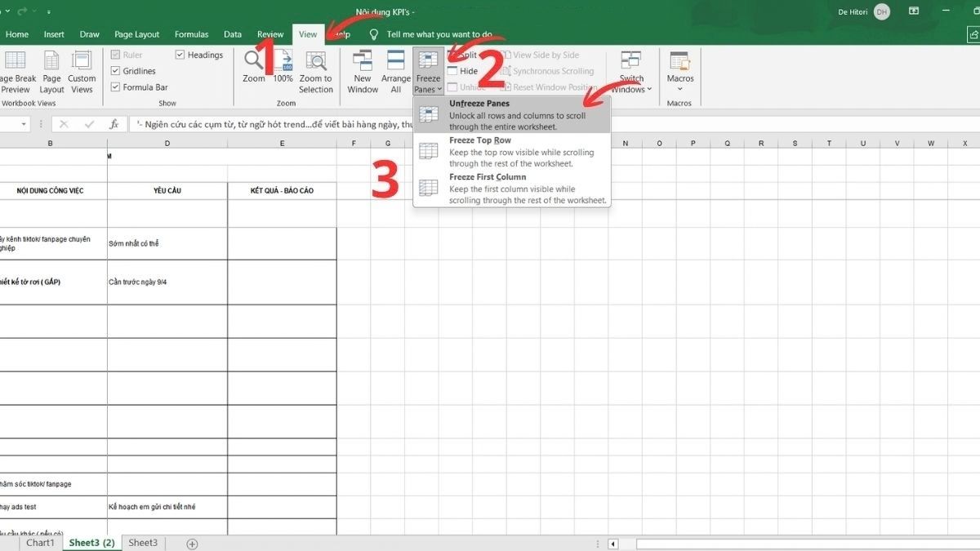Image resolution: width=980 pixels, height=551 pixels.
Task: Click the fx Insert Function icon
Action: point(114,124)
